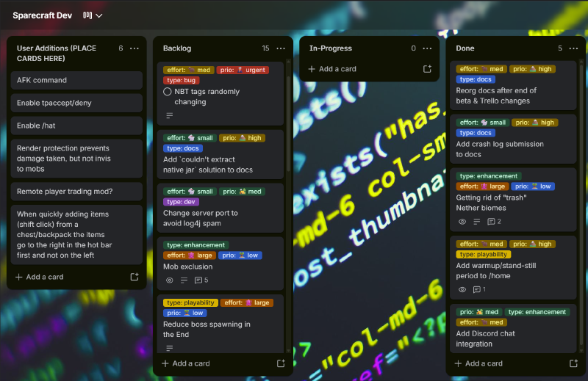Mark NBT tags randomly changing card complete
This screenshot has width=588, height=381.
168,92
